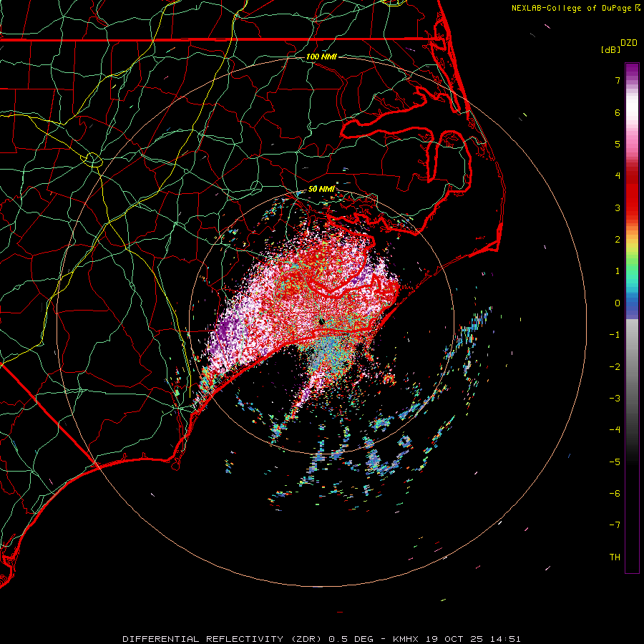The image size is (644, 644).
Task: Click the 50 NMI range ring label
Action: click(321, 189)
